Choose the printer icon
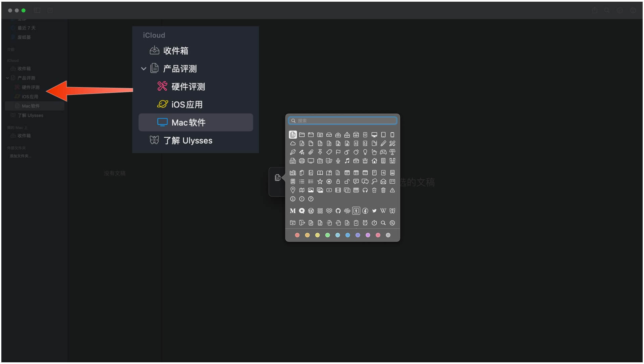Screen dimensions: 644x364 coord(302,161)
